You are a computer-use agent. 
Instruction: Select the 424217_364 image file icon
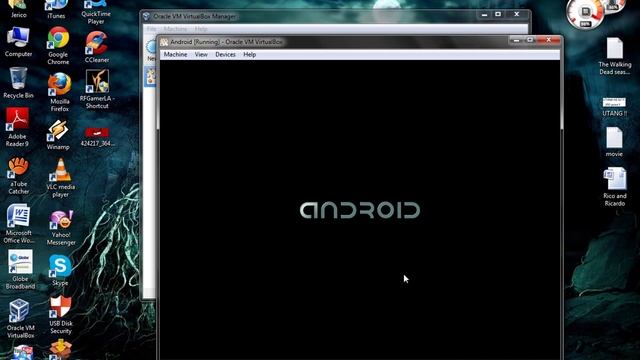point(97,137)
